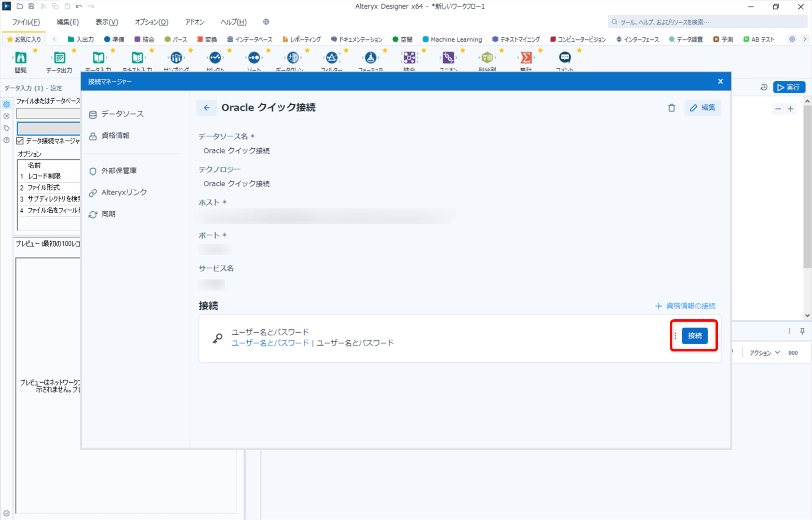
Task: Click the blue 接続 button
Action: (x=694, y=336)
